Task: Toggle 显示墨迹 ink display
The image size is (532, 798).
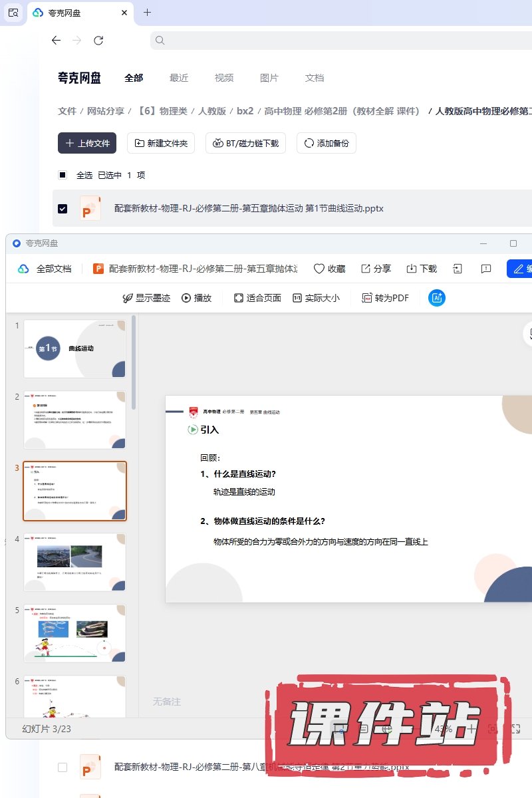Action: click(x=128, y=298)
